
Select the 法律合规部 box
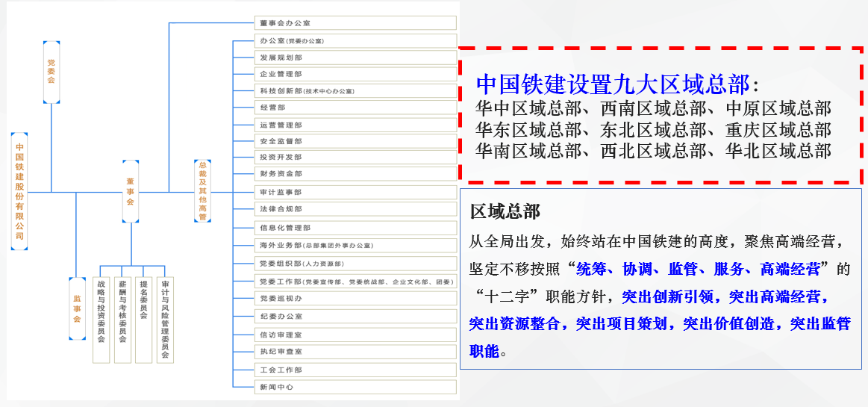(x=355, y=209)
